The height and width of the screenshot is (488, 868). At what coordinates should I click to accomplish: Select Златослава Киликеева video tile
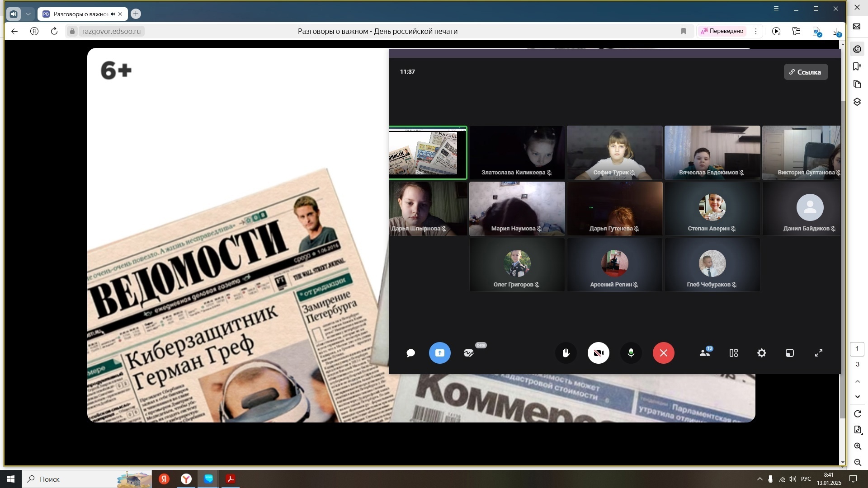pos(517,153)
